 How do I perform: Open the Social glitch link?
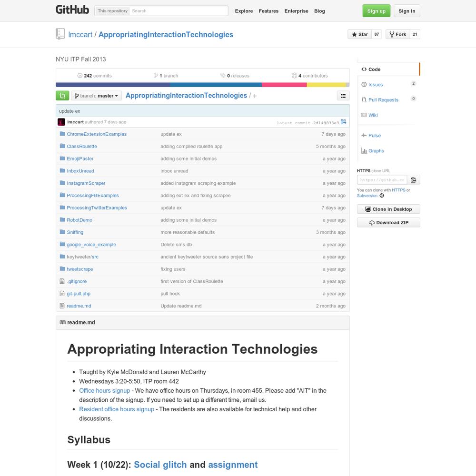pyautogui.click(x=160, y=465)
